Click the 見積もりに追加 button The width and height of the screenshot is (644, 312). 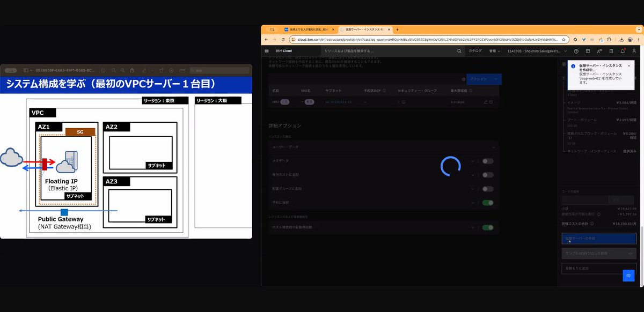point(598,268)
